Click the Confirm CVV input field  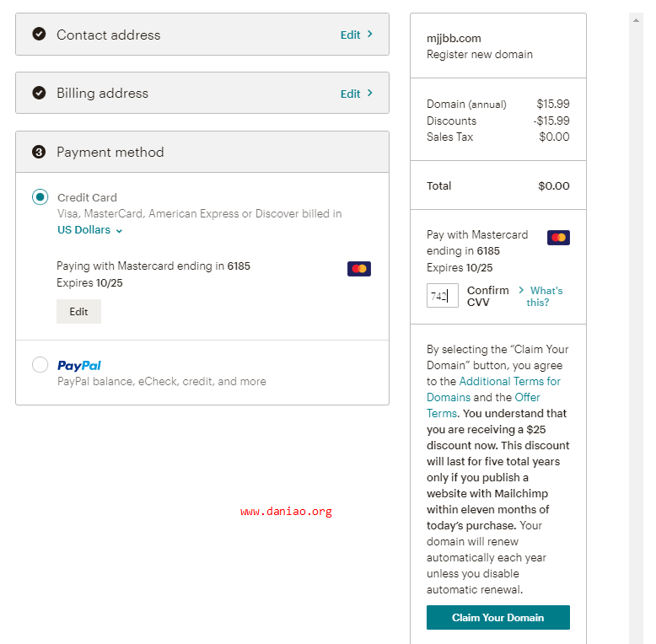(442, 296)
